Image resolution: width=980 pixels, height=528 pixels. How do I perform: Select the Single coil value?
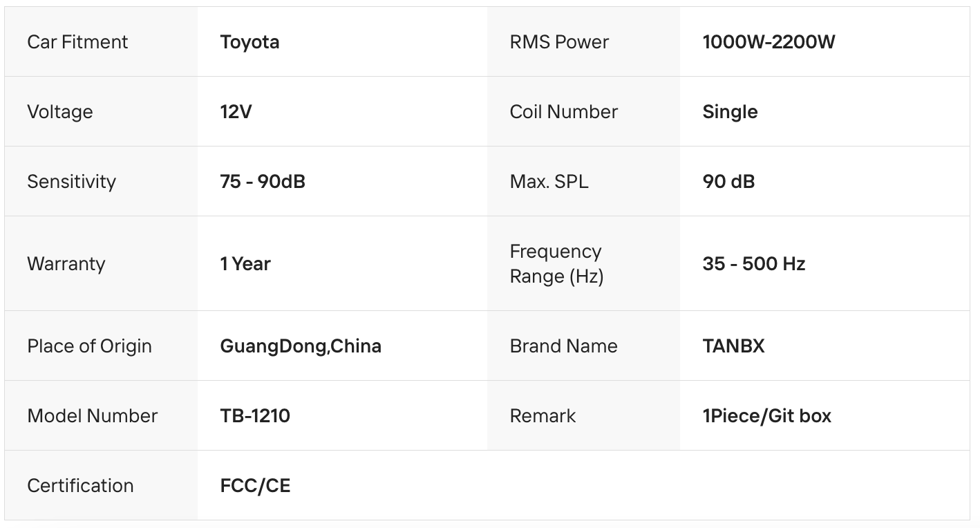point(730,112)
